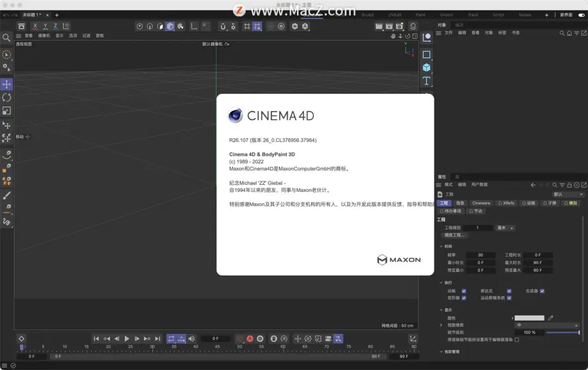Image resolution: width=588 pixels, height=370 pixels.
Task: Select the Brush tool in the left sidebar
Action: click(x=6, y=195)
